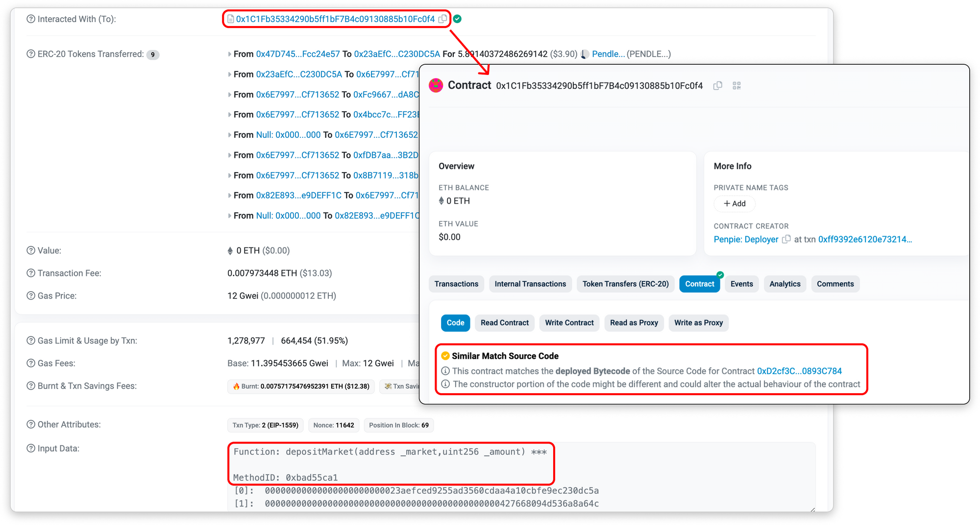Click the help icon beside Transaction Fee

tap(31, 273)
